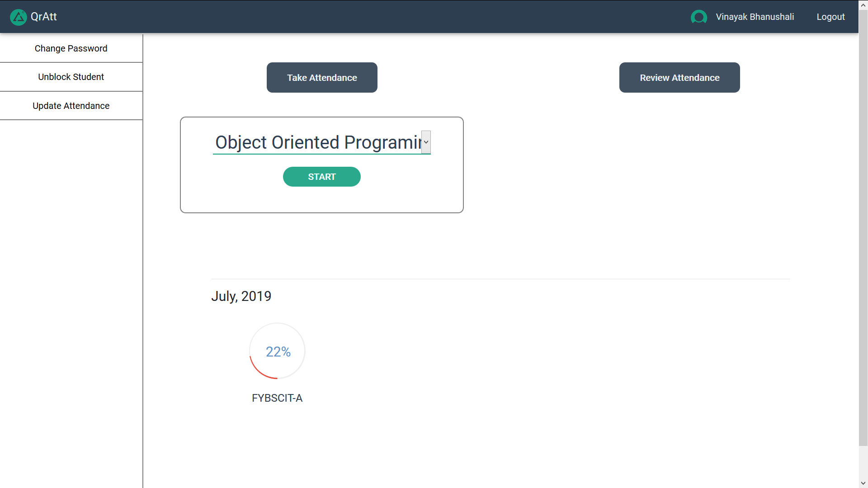The image size is (868, 488).
Task: Click the scrollbar down arrow
Action: 863,483
